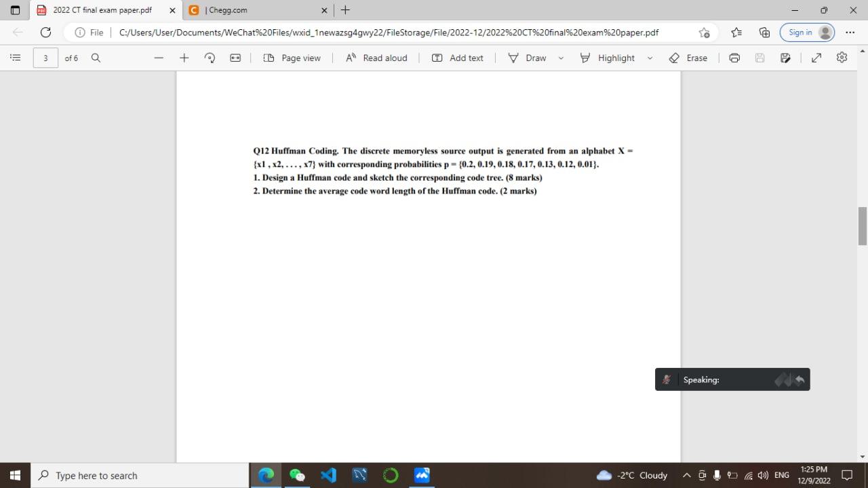The width and height of the screenshot is (868, 488).
Task: Expand the Draw tool options dropdown
Action: [560, 58]
